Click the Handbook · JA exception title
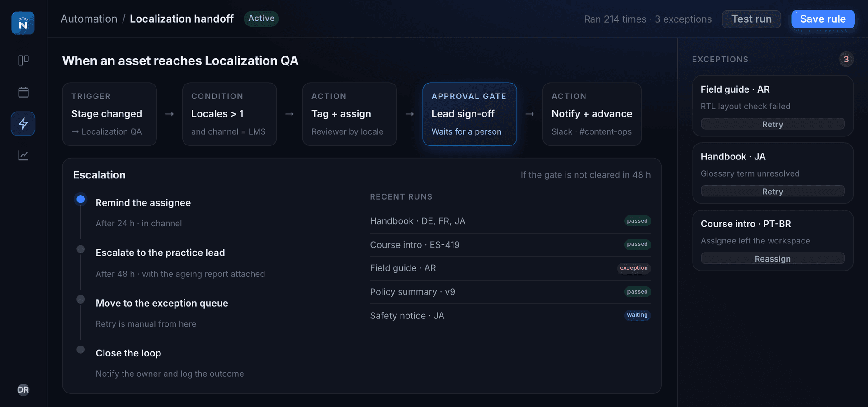Image resolution: width=868 pixels, height=407 pixels. tap(733, 157)
